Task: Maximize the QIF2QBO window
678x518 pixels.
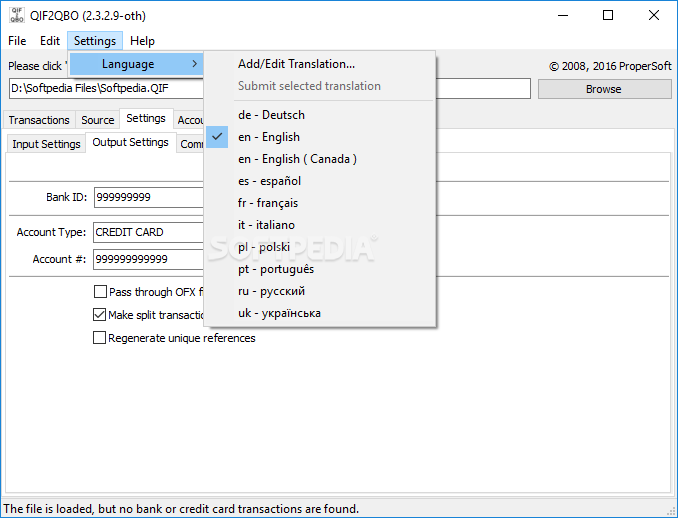Action: (608, 16)
